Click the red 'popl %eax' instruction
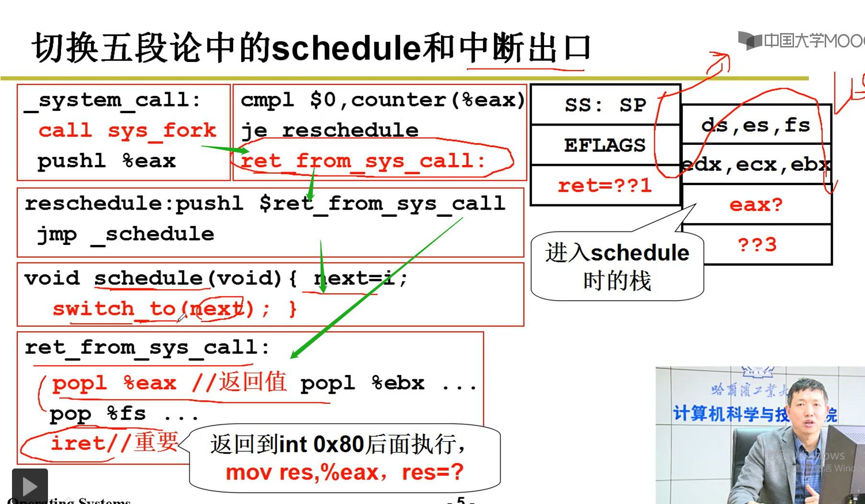The width and height of the screenshot is (865, 504). point(115,383)
